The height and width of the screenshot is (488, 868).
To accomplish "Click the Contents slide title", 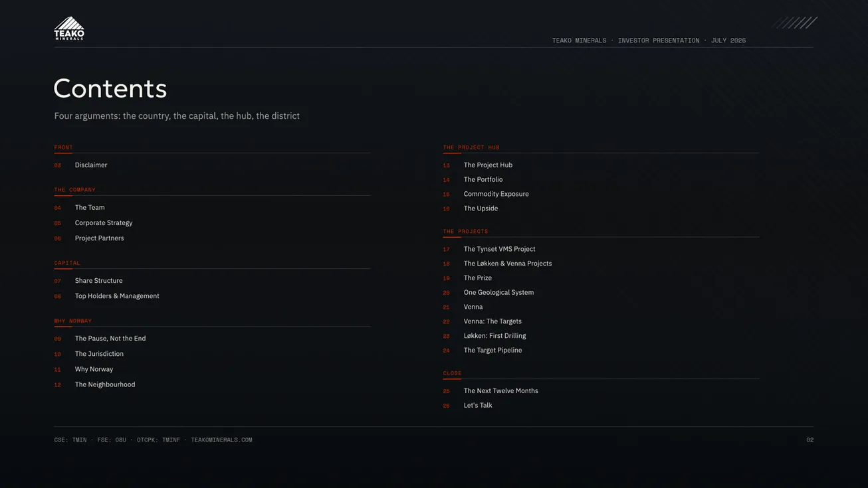I will pos(110,88).
